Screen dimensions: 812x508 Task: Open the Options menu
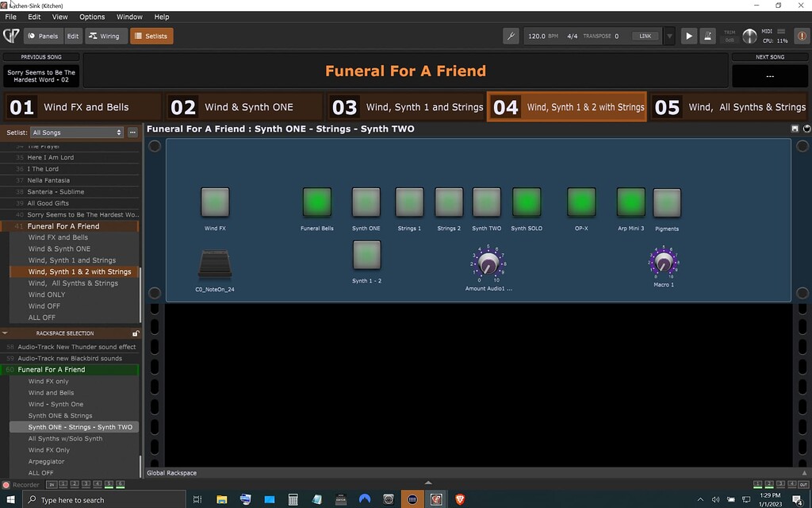(x=92, y=17)
